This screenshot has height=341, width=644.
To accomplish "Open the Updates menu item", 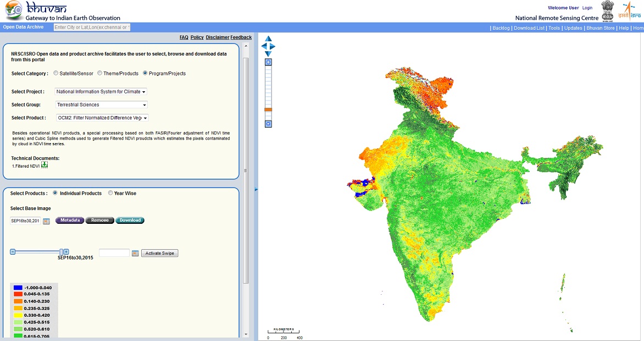I will tap(573, 28).
